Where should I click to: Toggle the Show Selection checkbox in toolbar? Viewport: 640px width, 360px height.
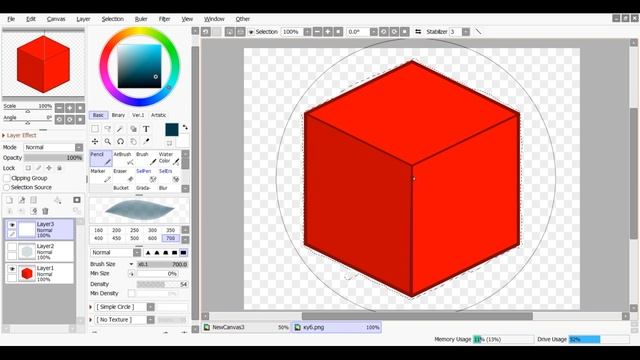point(251,32)
